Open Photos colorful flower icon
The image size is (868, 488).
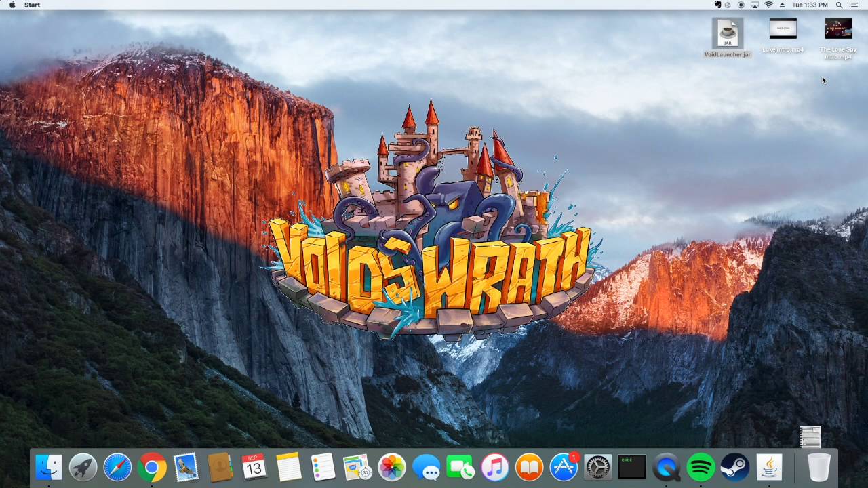pos(392,468)
